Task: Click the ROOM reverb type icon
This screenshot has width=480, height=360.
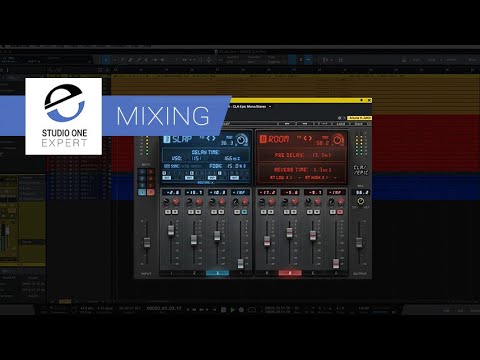Action: pyautogui.click(x=263, y=139)
